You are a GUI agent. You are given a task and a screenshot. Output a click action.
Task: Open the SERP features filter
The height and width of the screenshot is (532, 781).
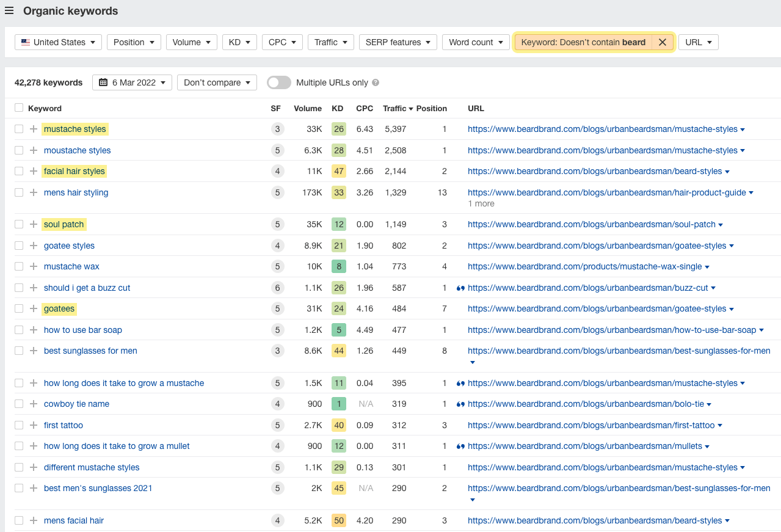coord(398,42)
